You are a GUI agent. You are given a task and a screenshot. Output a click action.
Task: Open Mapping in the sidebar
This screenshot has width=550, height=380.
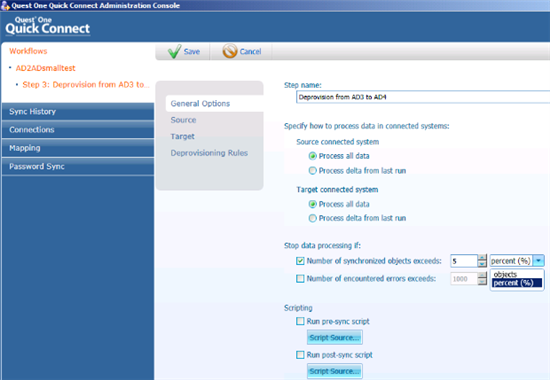[78, 148]
